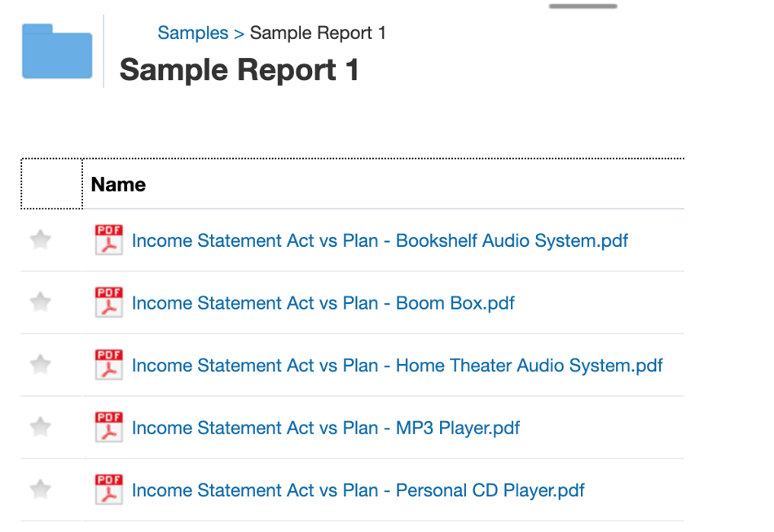This screenshot has height=532, width=774.
Task: Click the blue folder icon
Action: pos(57,52)
